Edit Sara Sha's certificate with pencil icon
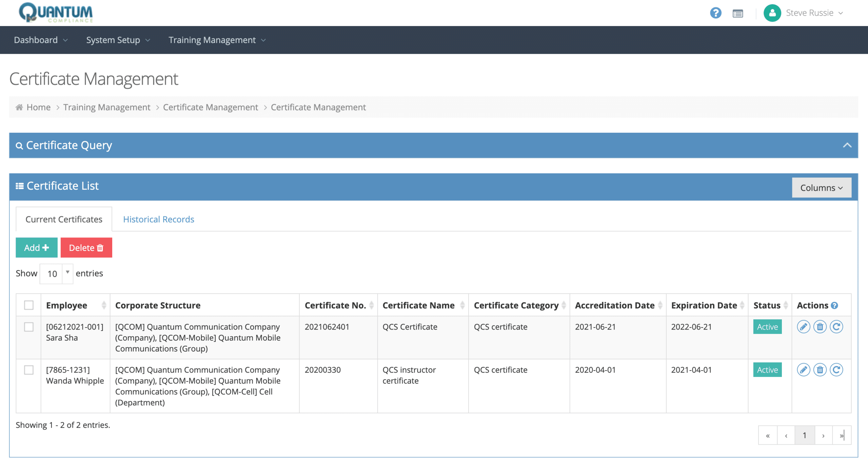Screen dimensions: 868x463 point(803,327)
